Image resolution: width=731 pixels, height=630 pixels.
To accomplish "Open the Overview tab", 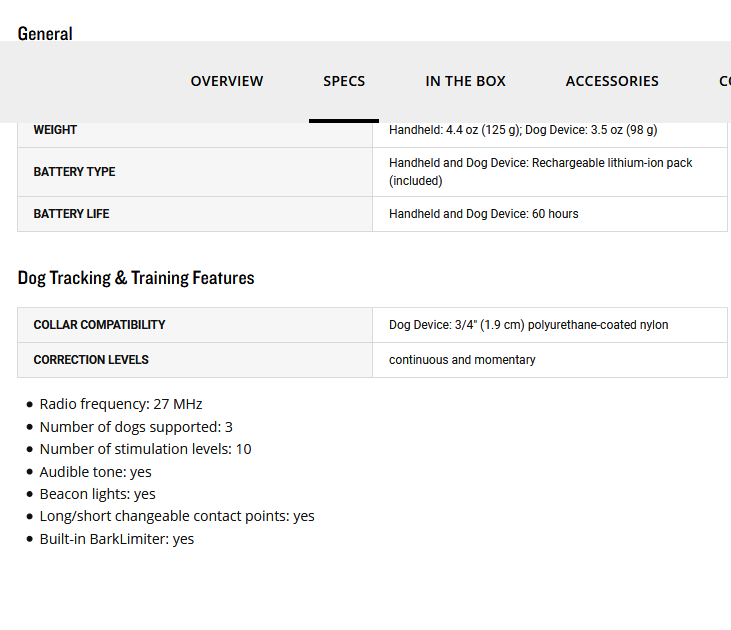I will point(227,81).
